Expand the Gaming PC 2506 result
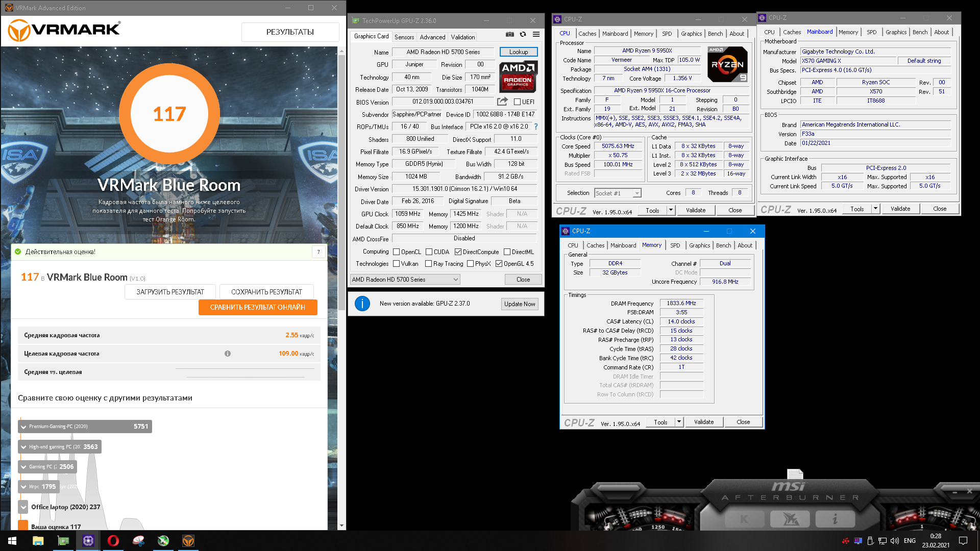 (23, 467)
